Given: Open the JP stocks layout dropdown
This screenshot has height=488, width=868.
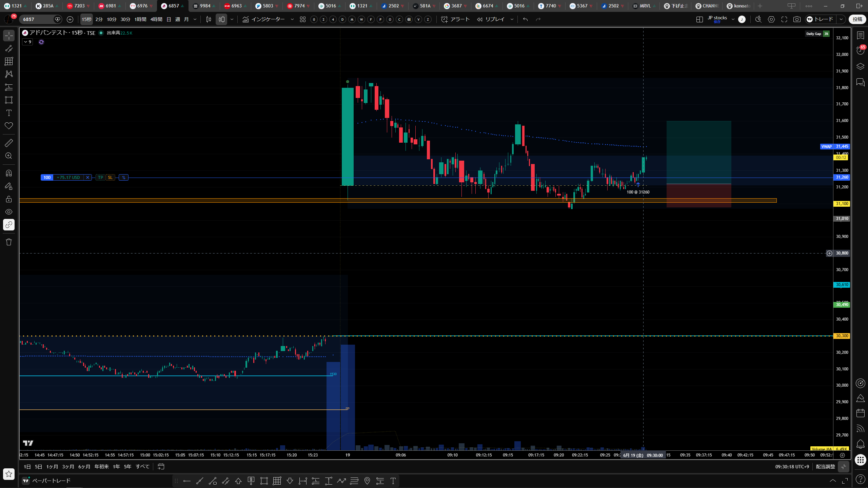Looking at the screenshot, I should coord(733,19).
